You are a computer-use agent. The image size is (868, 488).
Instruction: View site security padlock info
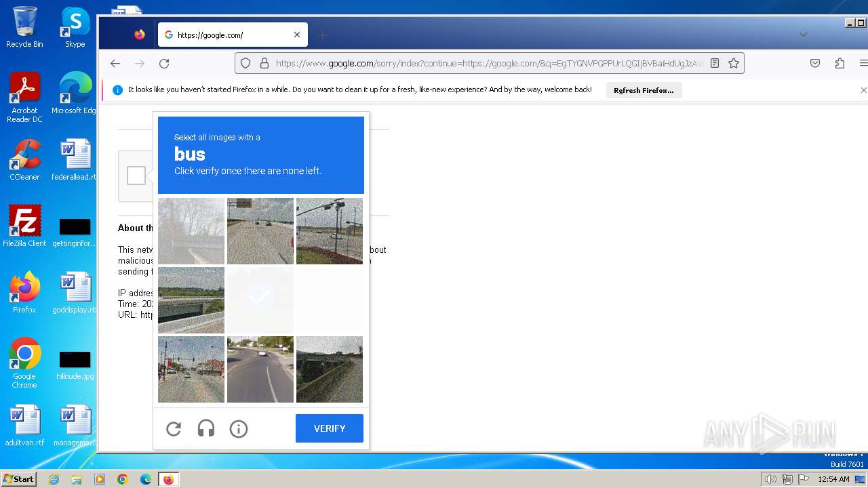pyautogui.click(x=264, y=63)
